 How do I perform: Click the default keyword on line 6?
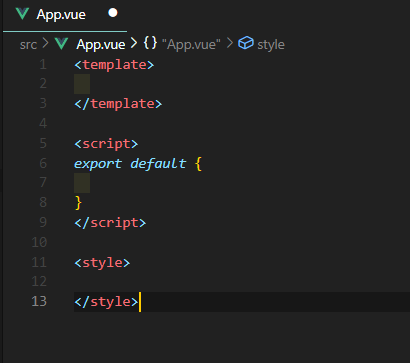click(158, 164)
